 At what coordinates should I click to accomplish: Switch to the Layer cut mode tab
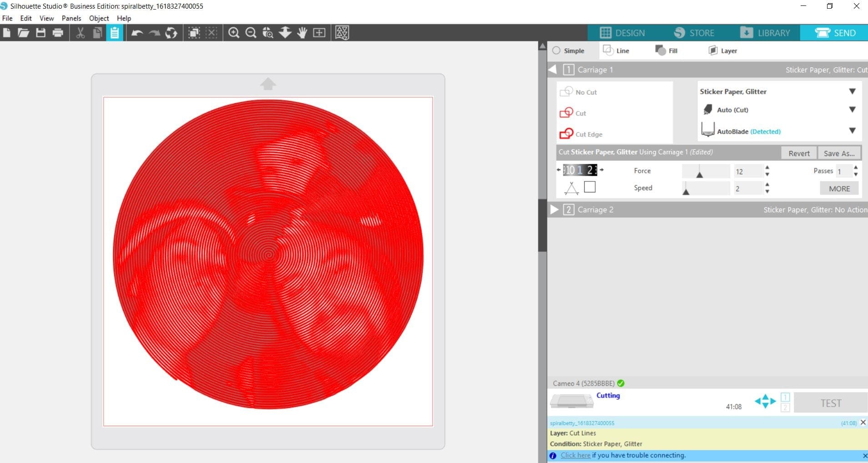(723, 50)
